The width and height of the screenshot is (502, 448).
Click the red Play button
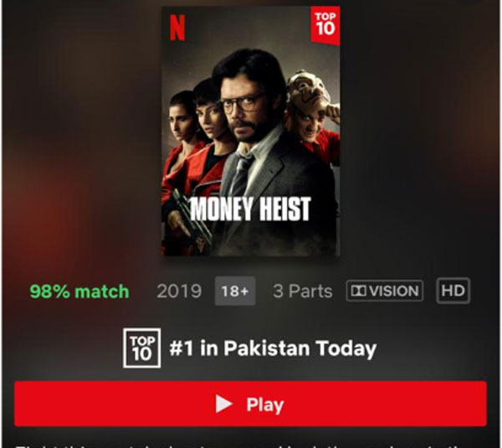[x=250, y=404]
